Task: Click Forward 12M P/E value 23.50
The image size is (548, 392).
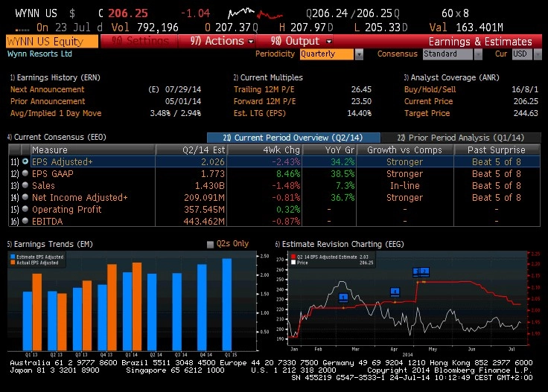Action: (361, 101)
